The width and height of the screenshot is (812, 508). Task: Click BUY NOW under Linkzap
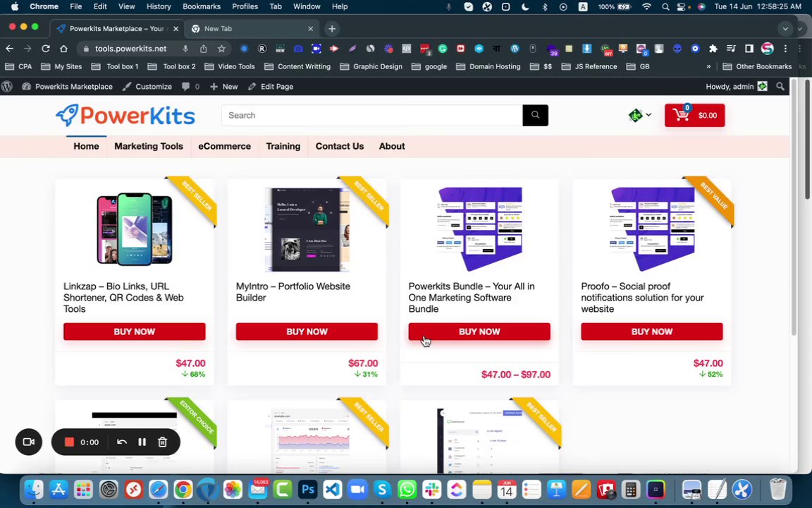click(x=134, y=332)
